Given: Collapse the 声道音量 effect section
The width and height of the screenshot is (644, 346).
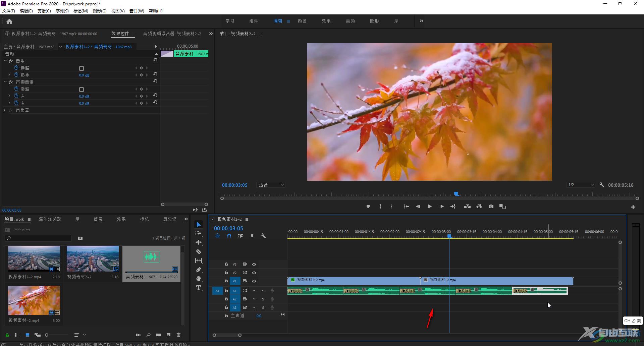Looking at the screenshot, I should click(5, 82).
